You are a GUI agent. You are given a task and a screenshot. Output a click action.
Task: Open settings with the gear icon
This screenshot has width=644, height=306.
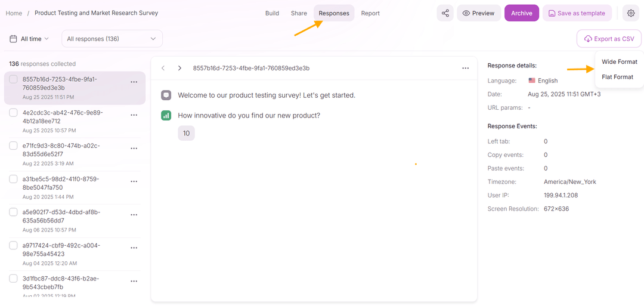point(631,13)
